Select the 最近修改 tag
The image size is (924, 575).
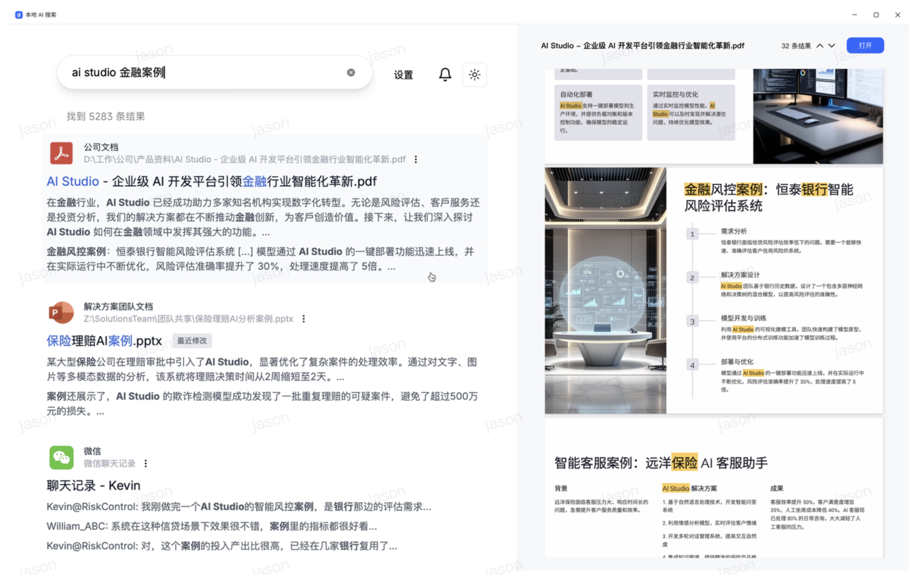click(192, 341)
